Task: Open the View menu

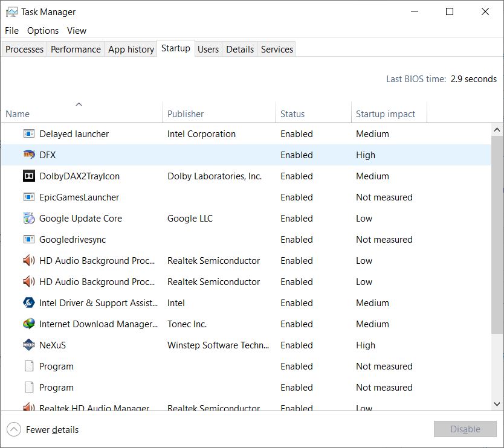Action: pos(77,31)
